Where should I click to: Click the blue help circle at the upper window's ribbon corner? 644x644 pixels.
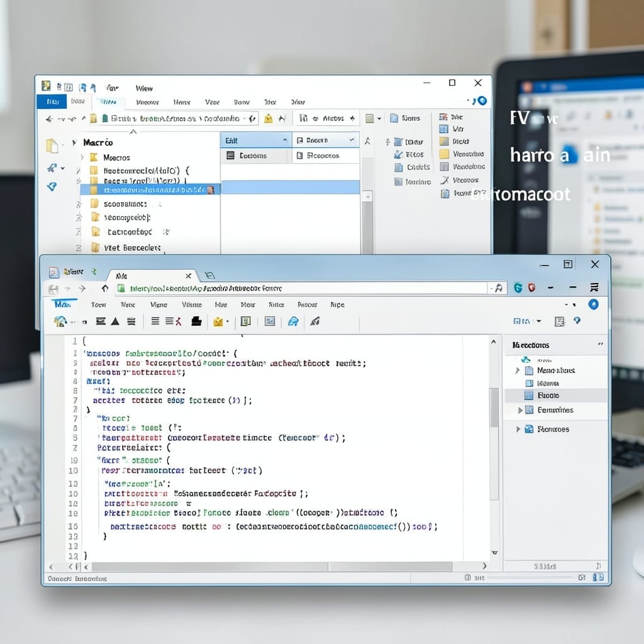[482, 101]
